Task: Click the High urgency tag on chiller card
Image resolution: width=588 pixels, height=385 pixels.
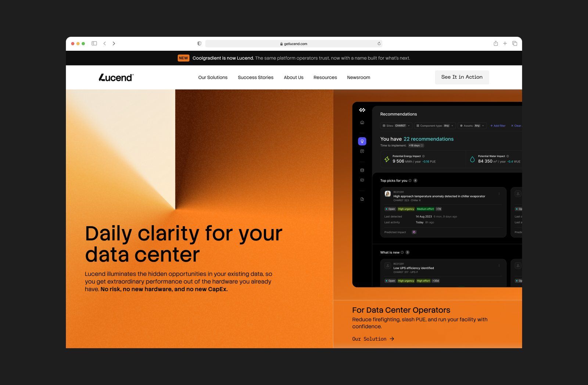Action: (x=406, y=209)
